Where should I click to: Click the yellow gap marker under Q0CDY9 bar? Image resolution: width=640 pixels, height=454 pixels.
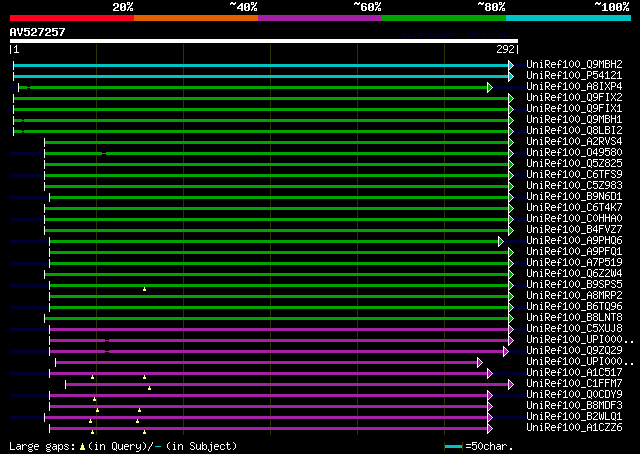pyautogui.click(x=94, y=399)
